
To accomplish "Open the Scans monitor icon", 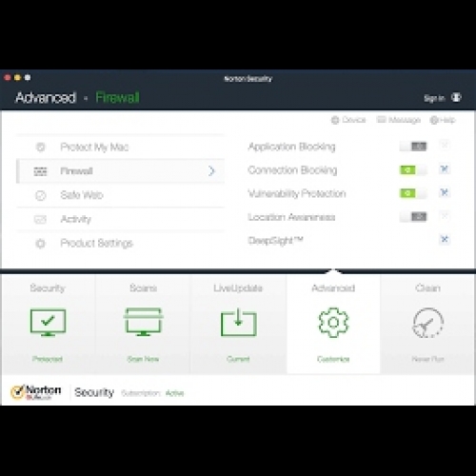I will coord(143,322).
